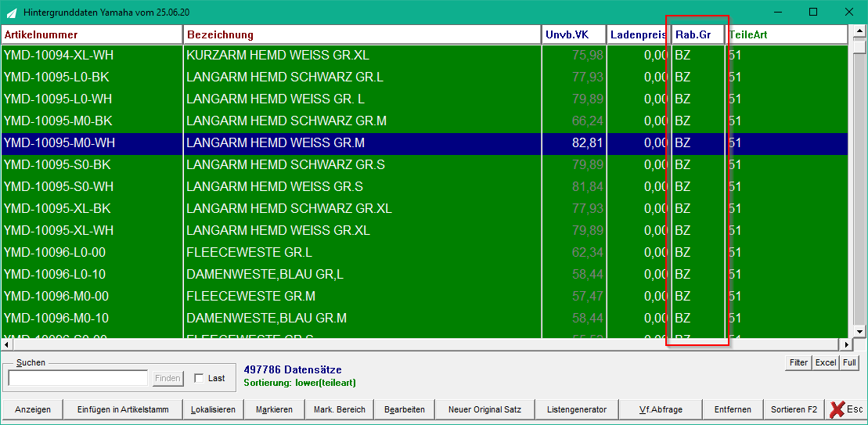Click Einfügen in Artikelstamm
This screenshot has width=868, height=425.
123,409
